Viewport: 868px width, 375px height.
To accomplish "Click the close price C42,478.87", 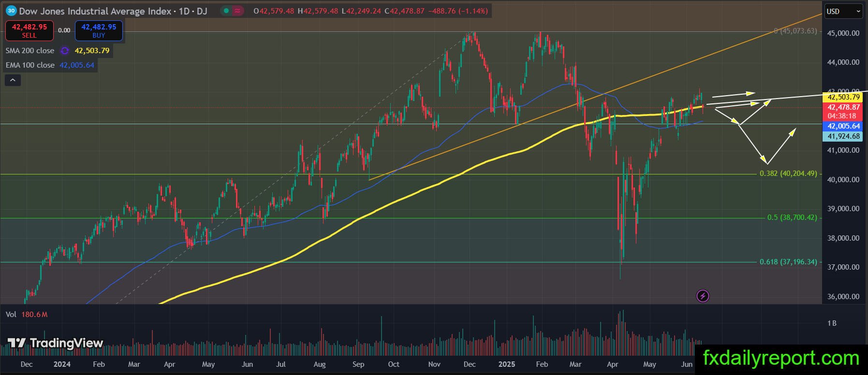I will pos(404,11).
